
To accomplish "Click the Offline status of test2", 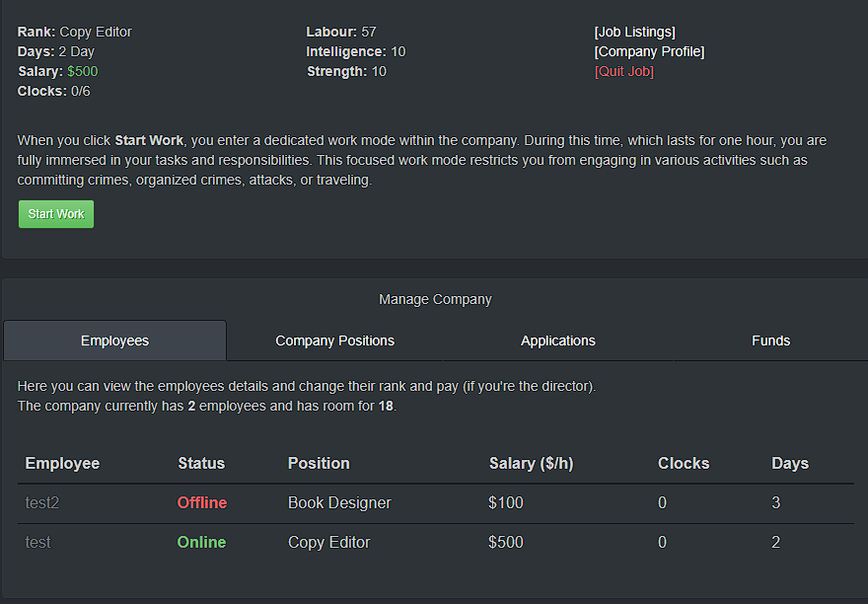I will click(202, 502).
